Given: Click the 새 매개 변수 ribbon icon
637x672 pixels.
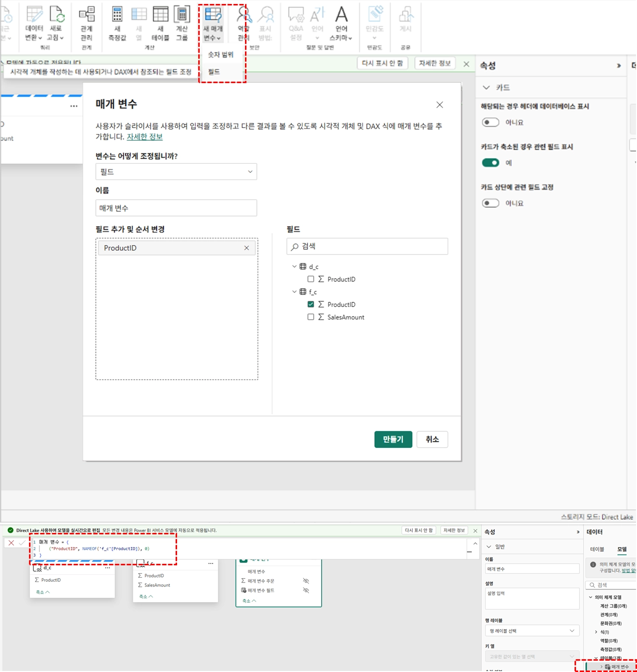Looking at the screenshot, I should pos(213,16).
